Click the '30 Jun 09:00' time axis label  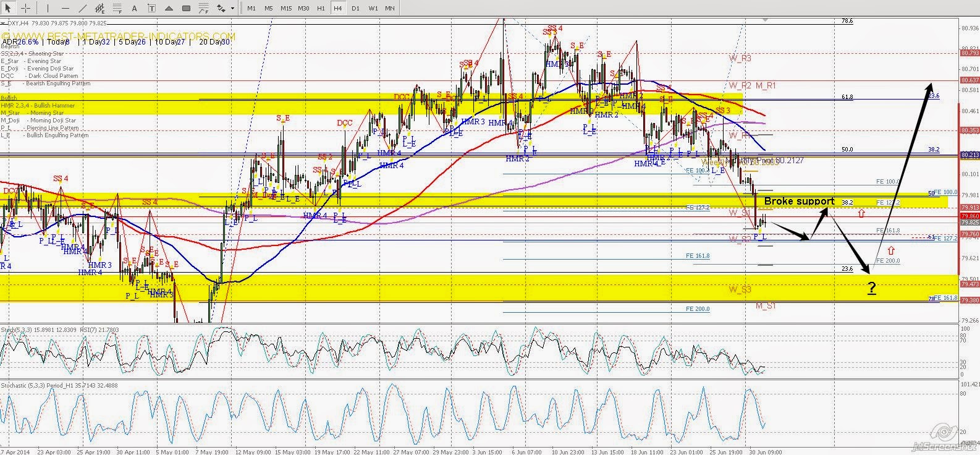pos(764,452)
